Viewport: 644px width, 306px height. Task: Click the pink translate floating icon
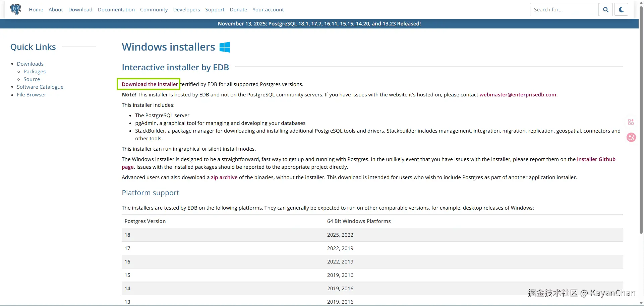click(631, 137)
